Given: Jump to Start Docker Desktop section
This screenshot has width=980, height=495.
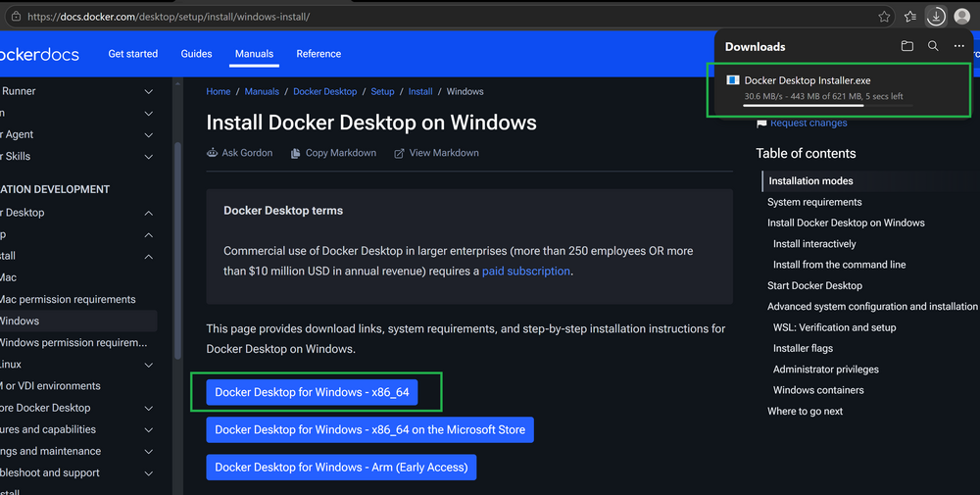Looking at the screenshot, I should [x=814, y=285].
